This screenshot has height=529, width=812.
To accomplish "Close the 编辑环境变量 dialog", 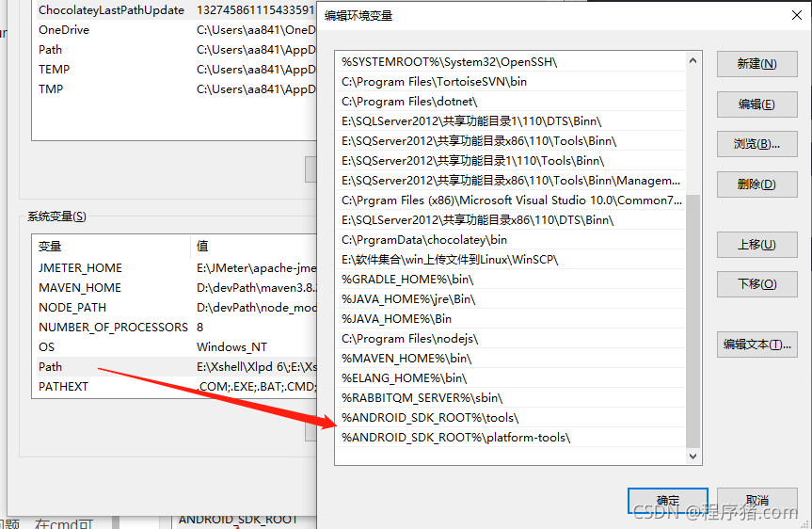I will pos(796,16).
